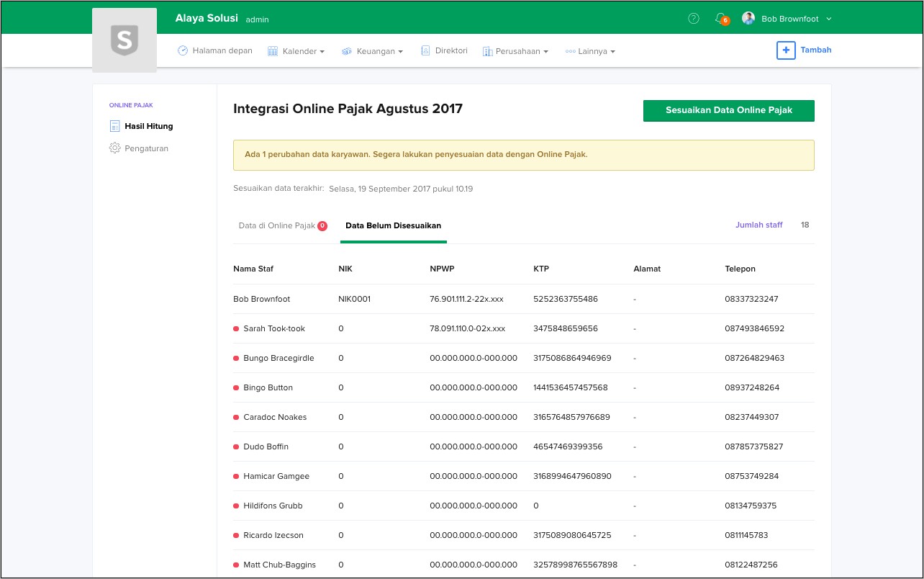Image resolution: width=924 pixels, height=579 pixels.
Task: Click Bob Brownfoot profile avatar
Action: (x=748, y=18)
